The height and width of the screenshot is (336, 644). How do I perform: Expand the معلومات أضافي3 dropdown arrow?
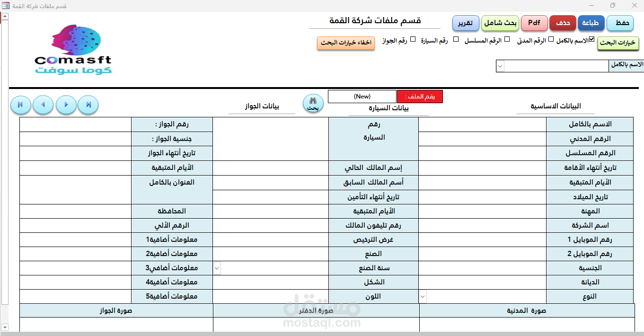tap(217, 268)
